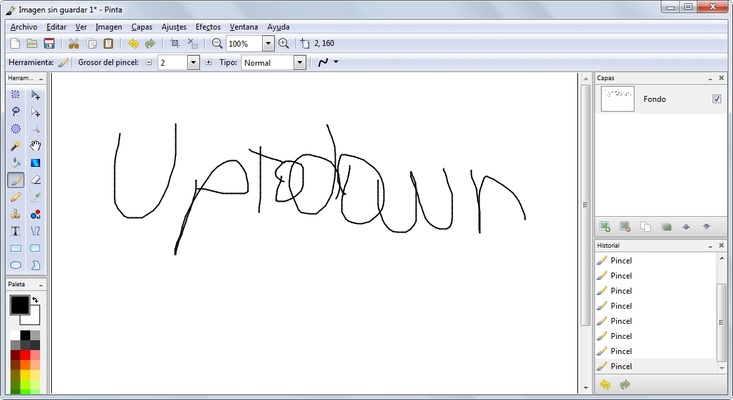Minimize the Historial panel
The width and height of the screenshot is (733, 400).
(710, 246)
